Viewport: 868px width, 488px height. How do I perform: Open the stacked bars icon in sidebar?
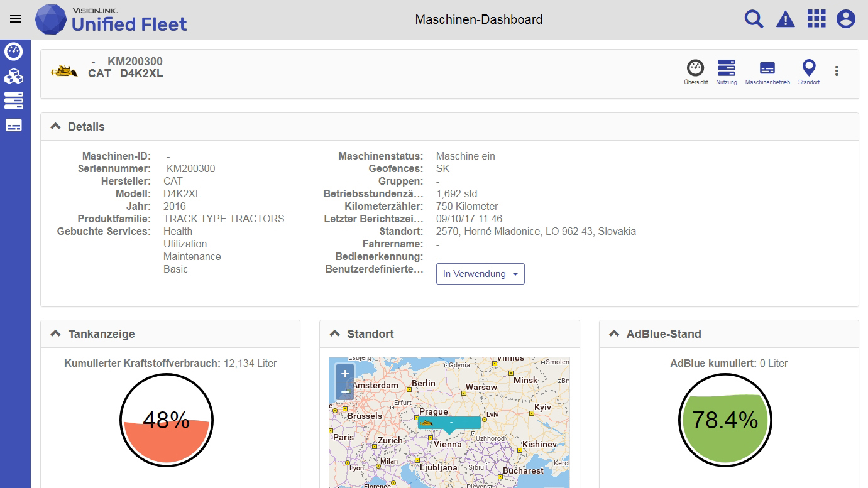point(14,100)
